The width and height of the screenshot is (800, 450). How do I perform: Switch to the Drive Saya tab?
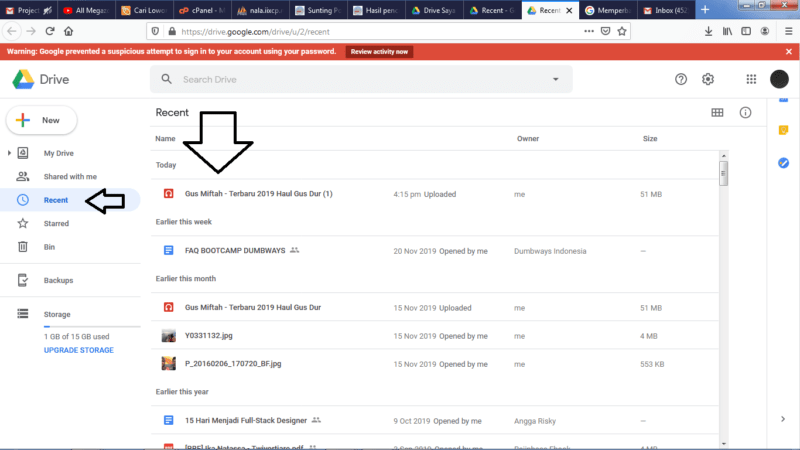[434, 10]
